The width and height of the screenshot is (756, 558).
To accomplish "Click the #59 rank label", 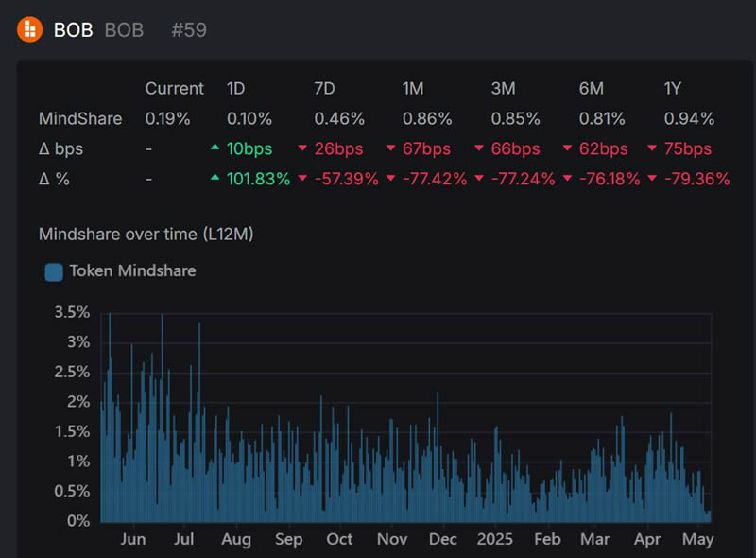I will tap(188, 30).
